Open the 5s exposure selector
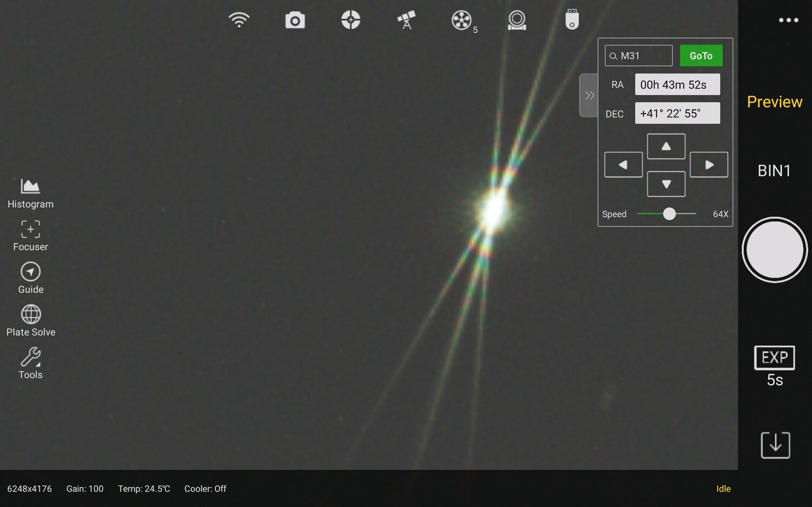 click(x=774, y=365)
